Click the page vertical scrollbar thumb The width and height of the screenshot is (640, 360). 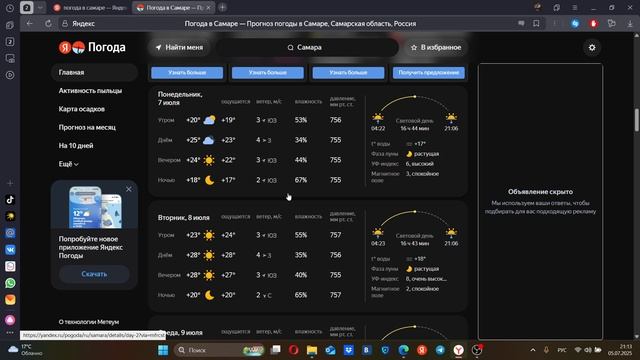click(x=636, y=120)
